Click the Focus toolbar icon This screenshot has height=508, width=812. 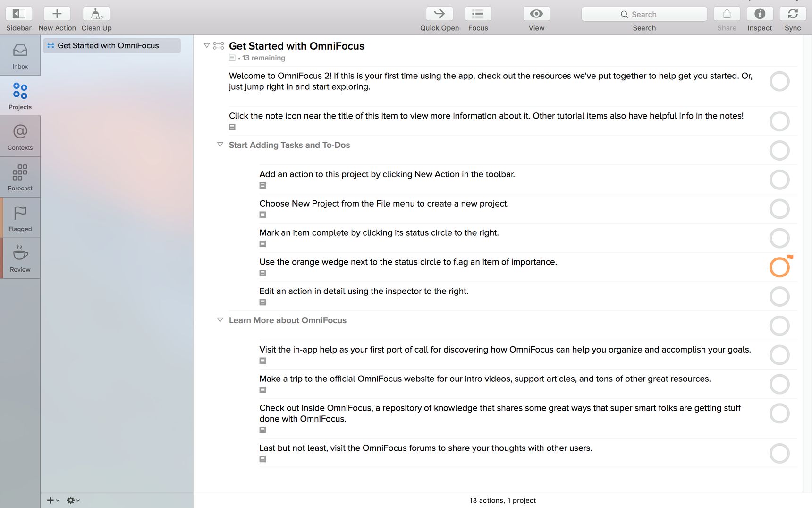click(478, 14)
